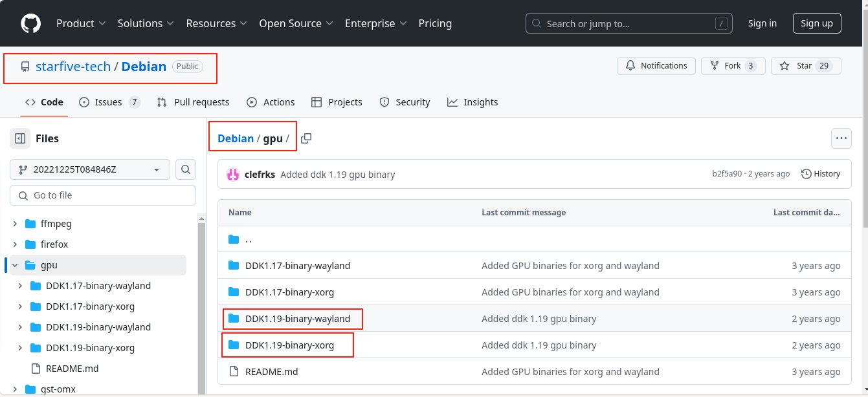Viewport: 868px width, 397px height.
Task: Expand the firefox folder chevron
Action: pos(15,244)
